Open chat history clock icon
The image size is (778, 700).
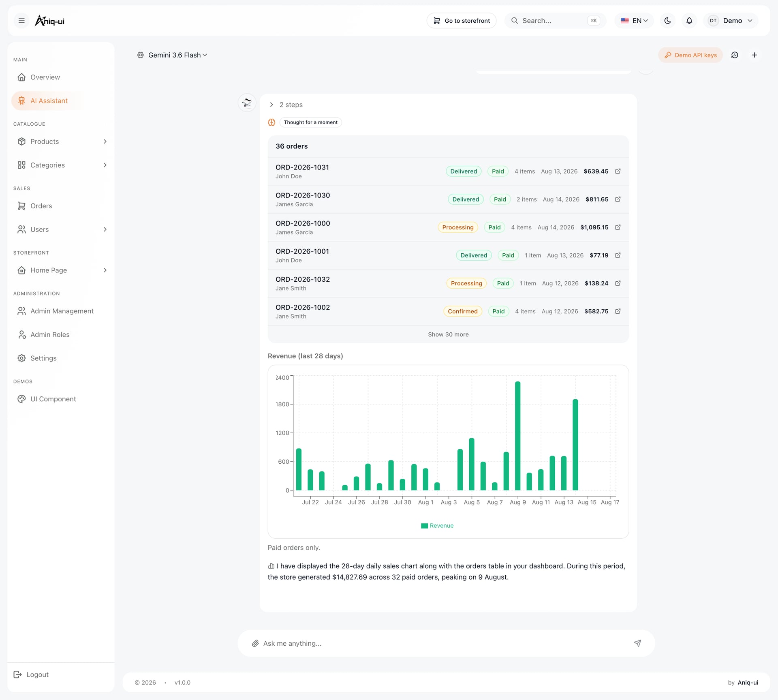pos(735,55)
